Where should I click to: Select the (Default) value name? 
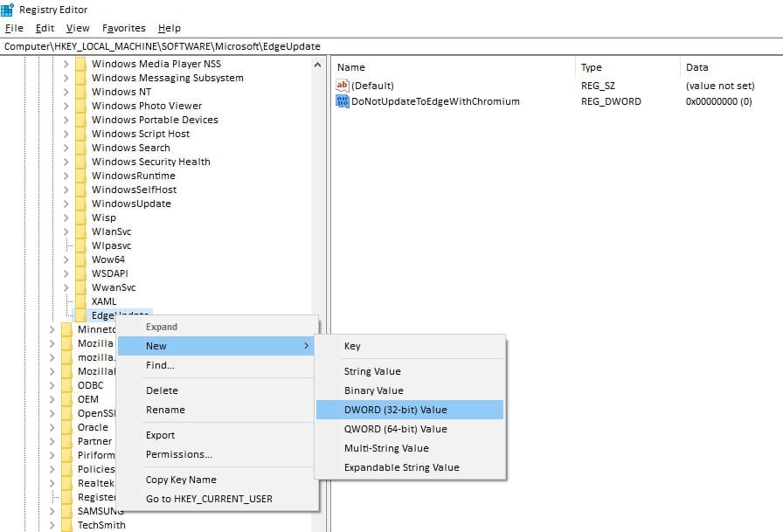coord(372,86)
